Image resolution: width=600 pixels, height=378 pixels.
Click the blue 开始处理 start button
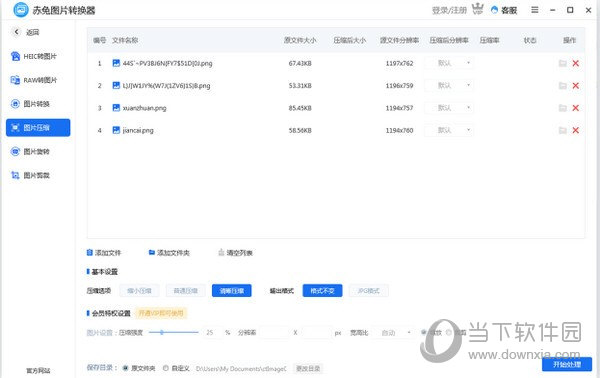pyautogui.click(x=567, y=364)
